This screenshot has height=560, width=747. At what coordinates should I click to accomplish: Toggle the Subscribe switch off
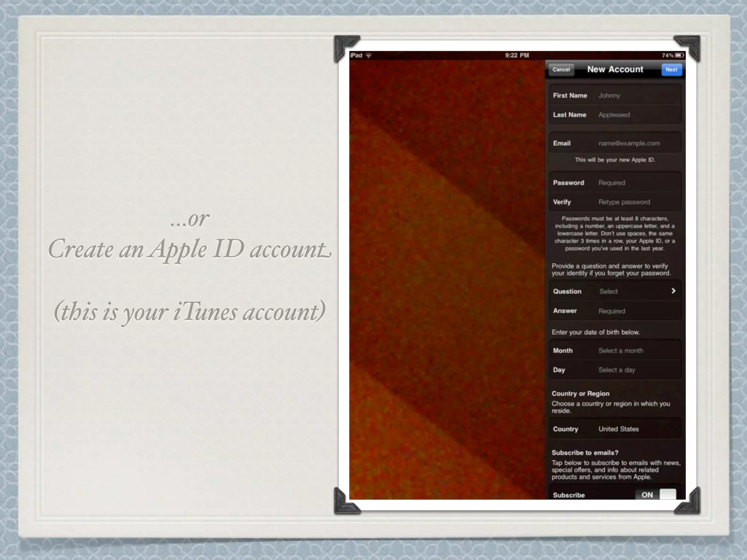point(656,494)
